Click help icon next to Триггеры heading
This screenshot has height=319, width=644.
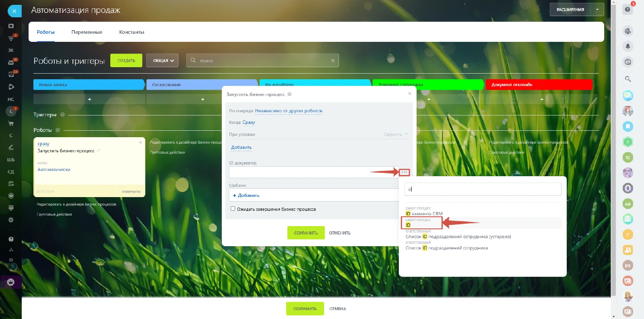[x=62, y=115]
